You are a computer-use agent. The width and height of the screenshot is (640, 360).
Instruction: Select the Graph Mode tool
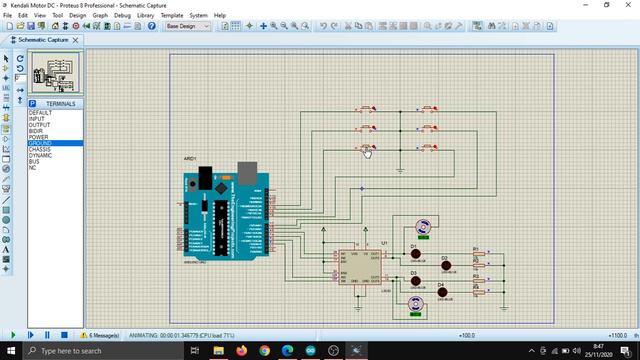[x=6, y=149]
